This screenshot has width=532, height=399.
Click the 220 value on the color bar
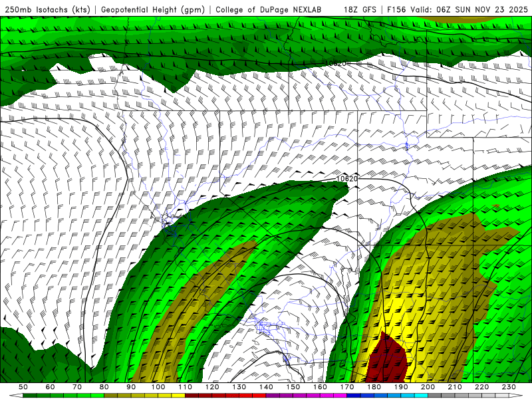point(481,387)
